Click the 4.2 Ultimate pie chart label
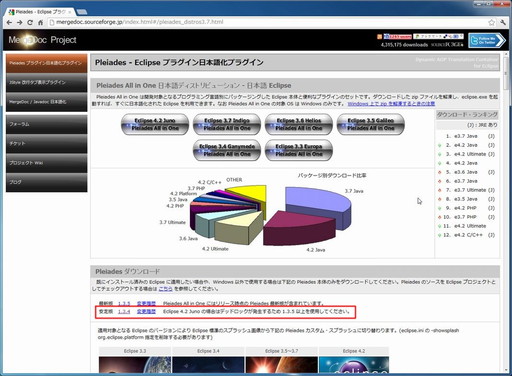This screenshot has width=512, height=376. click(x=215, y=249)
